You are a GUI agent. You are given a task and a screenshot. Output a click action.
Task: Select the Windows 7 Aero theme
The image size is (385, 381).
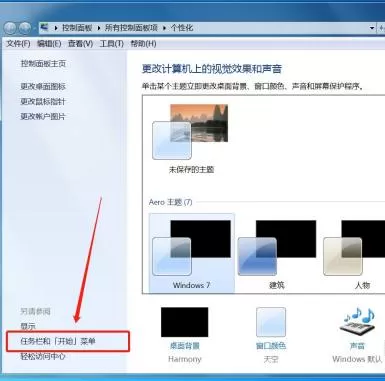(192, 253)
